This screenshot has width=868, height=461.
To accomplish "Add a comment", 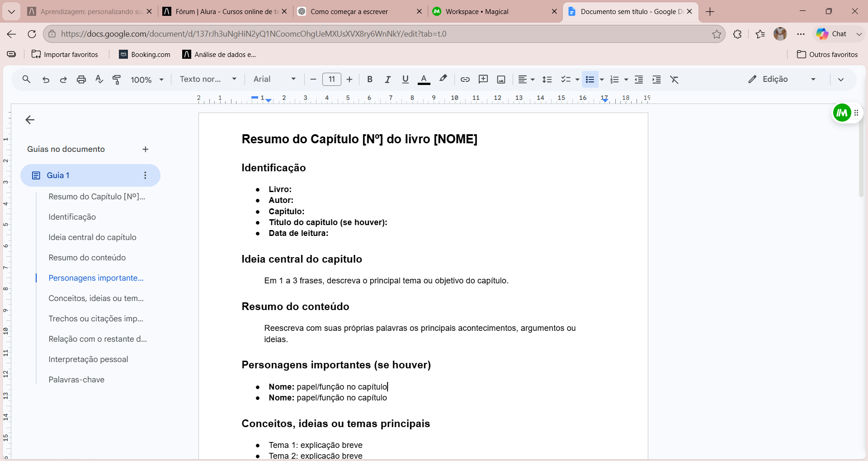I will (x=483, y=80).
